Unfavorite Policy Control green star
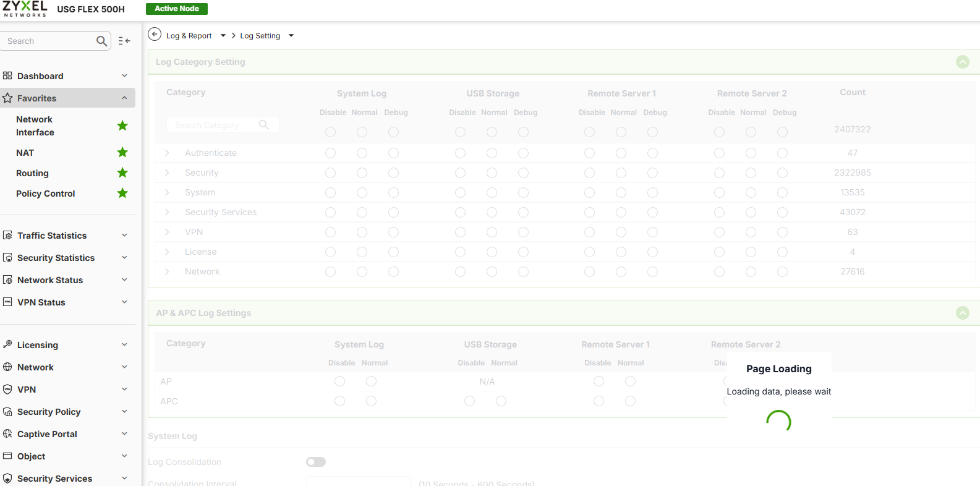 coord(122,193)
